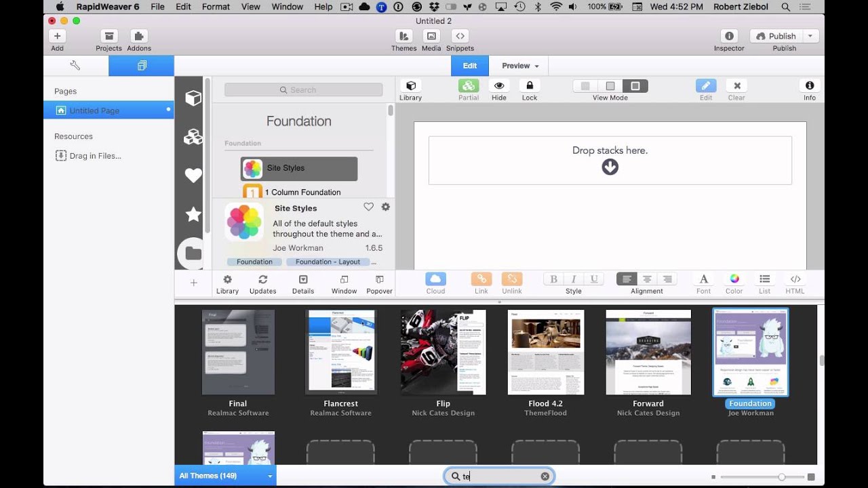This screenshot has width=868, height=488.
Task: Toggle italic text style
Action: tap(574, 279)
